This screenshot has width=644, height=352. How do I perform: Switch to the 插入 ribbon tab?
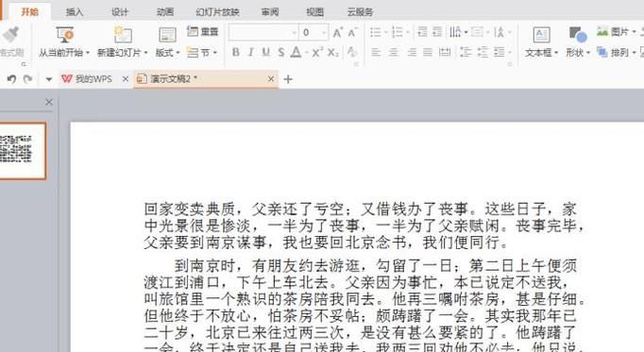click(x=75, y=12)
